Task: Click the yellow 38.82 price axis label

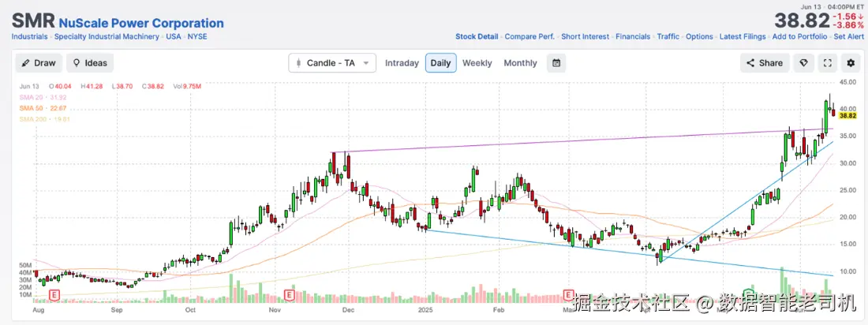Action: 848,116
